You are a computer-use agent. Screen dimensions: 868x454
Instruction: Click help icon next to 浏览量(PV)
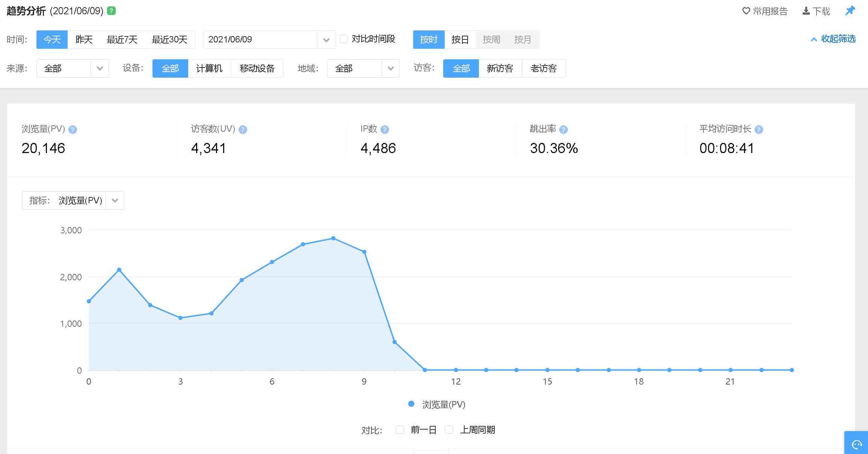click(73, 130)
